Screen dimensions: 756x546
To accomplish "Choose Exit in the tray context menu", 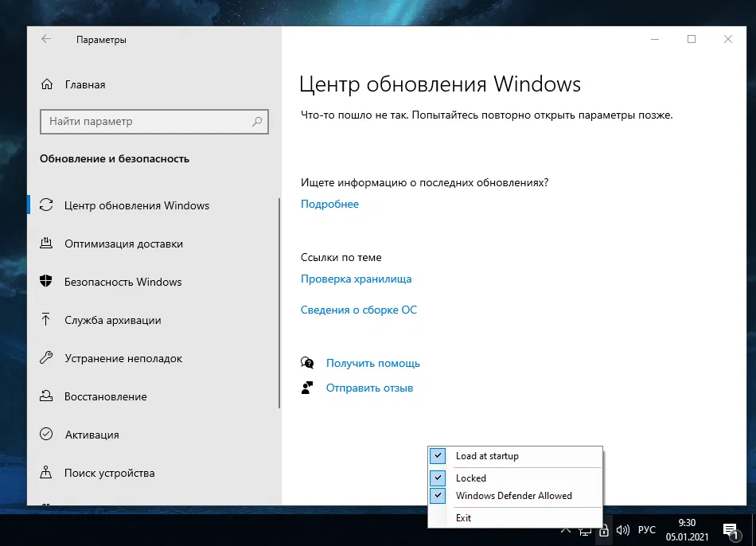I will (515, 517).
